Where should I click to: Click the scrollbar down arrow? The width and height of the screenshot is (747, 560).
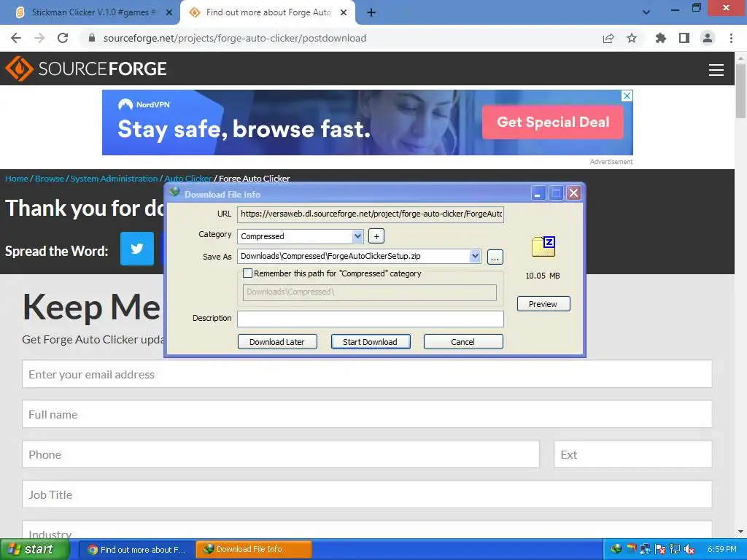coord(740,532)
